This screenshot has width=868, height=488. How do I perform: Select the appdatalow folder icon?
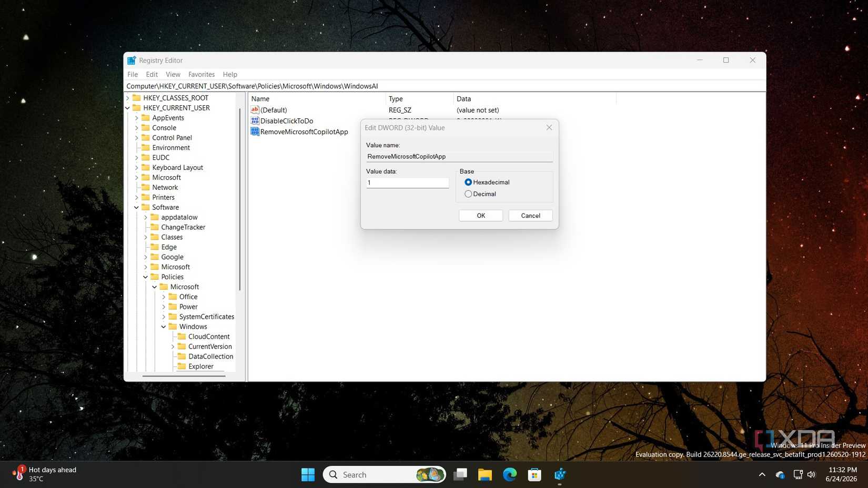pos(155,217)
